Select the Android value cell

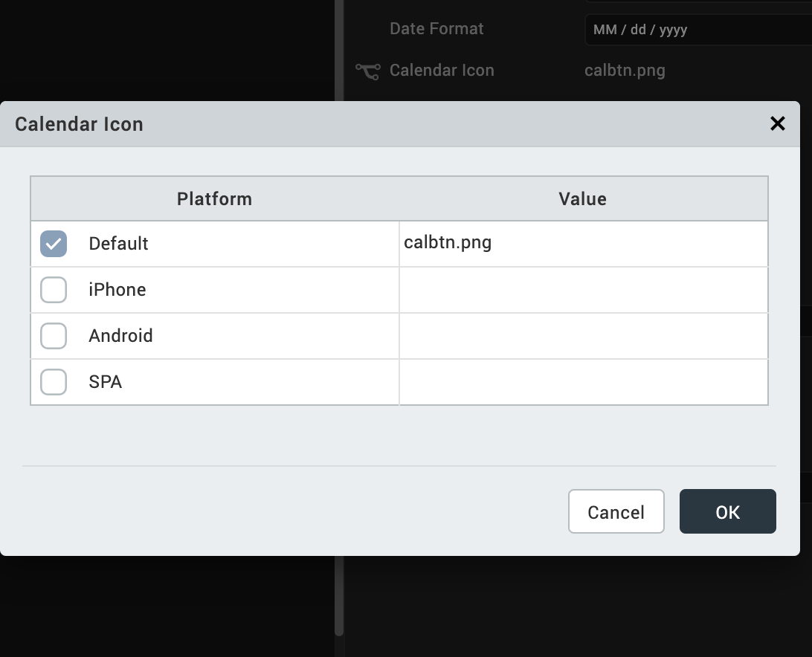583,336
